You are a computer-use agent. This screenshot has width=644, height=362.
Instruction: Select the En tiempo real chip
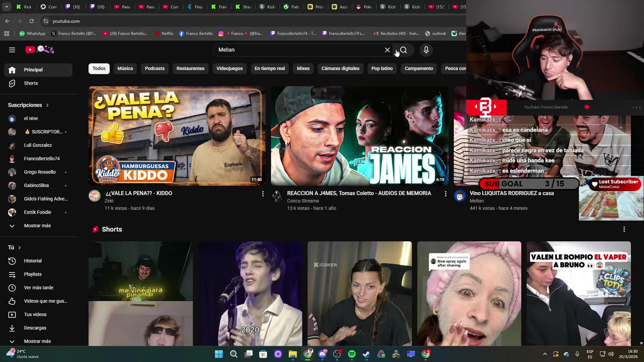pyautogui.click(x=270, y=68)
